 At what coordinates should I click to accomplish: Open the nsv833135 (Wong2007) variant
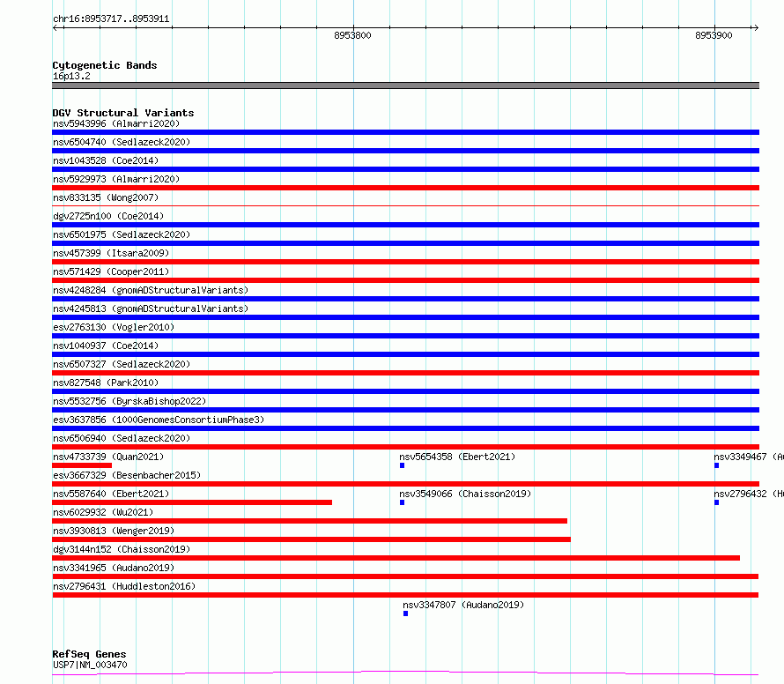click(106, 197)
